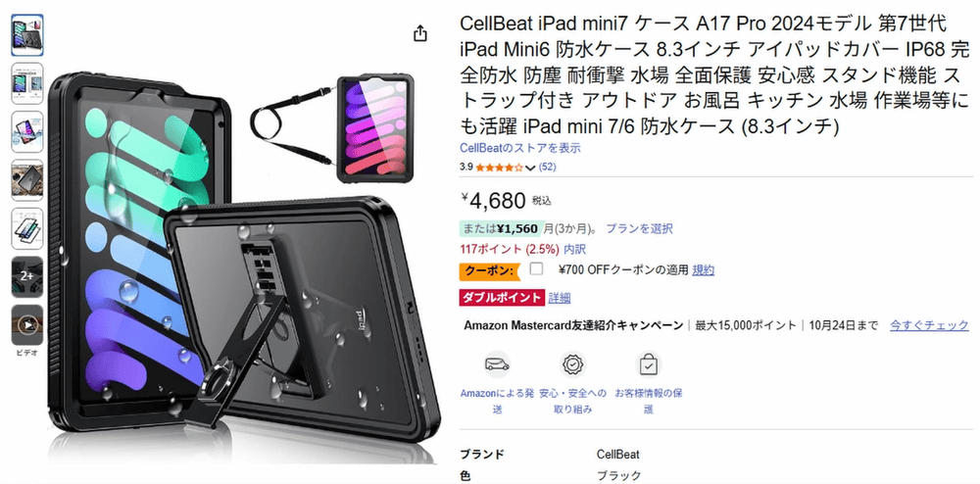The height and width of the screenshot is (484, 980).
Task: Click the 今すぐチェック link
Action: coord(929,325)
